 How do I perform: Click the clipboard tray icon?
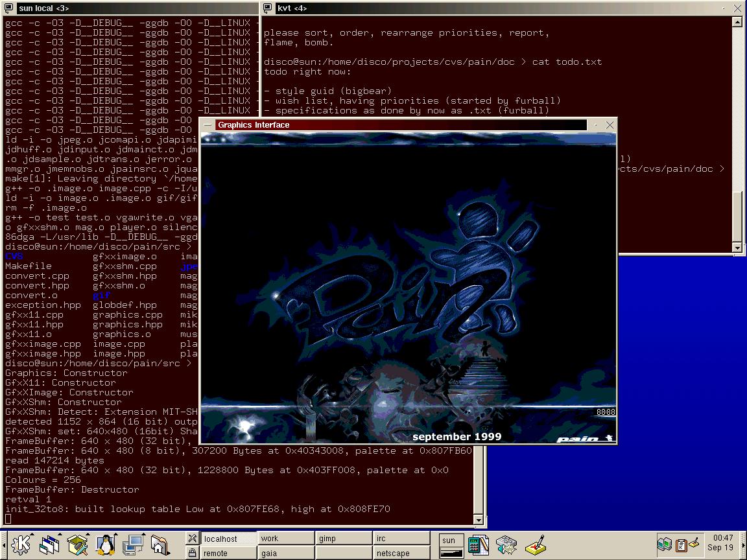pos(682,544)
